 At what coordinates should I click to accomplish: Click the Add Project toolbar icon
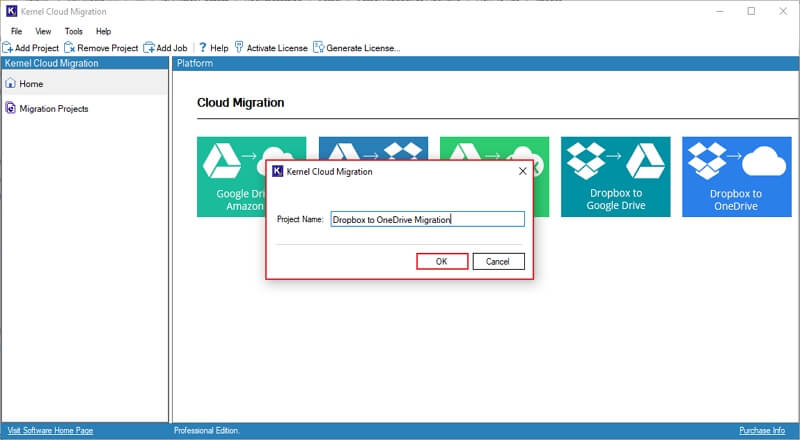(x=8, y=48)
